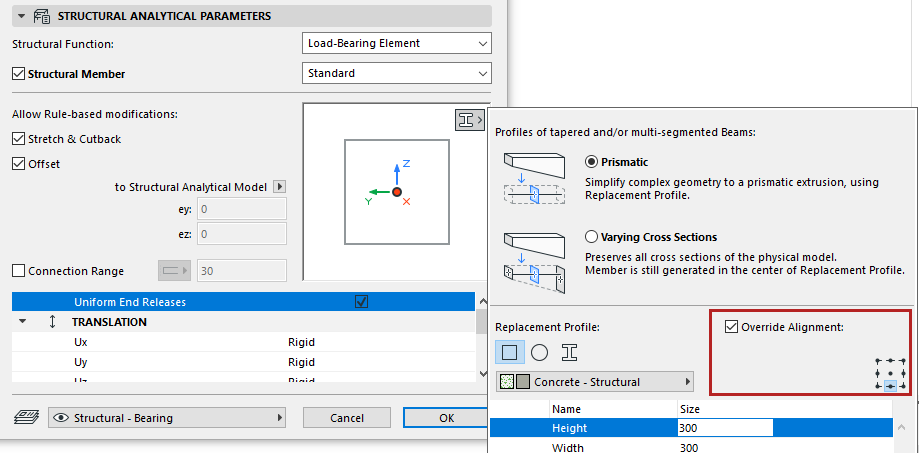The height and width of the screenshot is (453, 919).
Task: Open the Structural Function dropdown
Action: pyautogui.click(x=397, y=43)
